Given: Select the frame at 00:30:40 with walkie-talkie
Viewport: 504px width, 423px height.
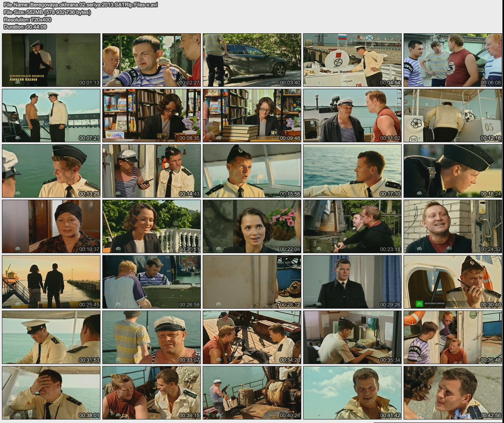Looking at the screenshot, I should [453, 282].
